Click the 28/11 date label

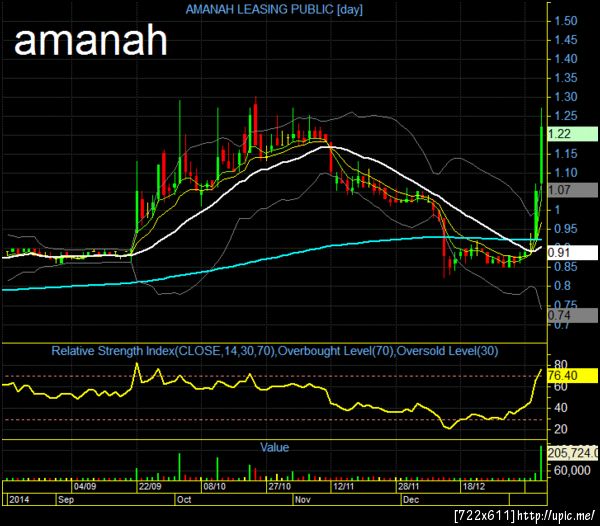(x=409, y=486)
